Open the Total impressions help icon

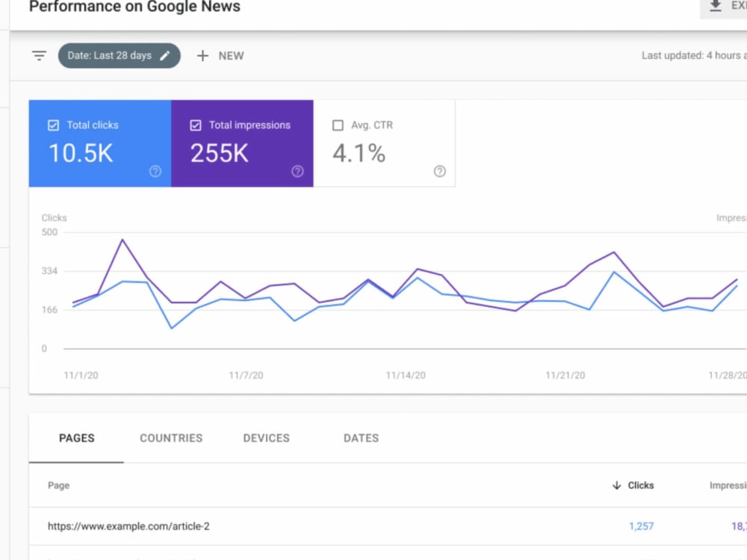pyautogui.click(x=298, y=172)
